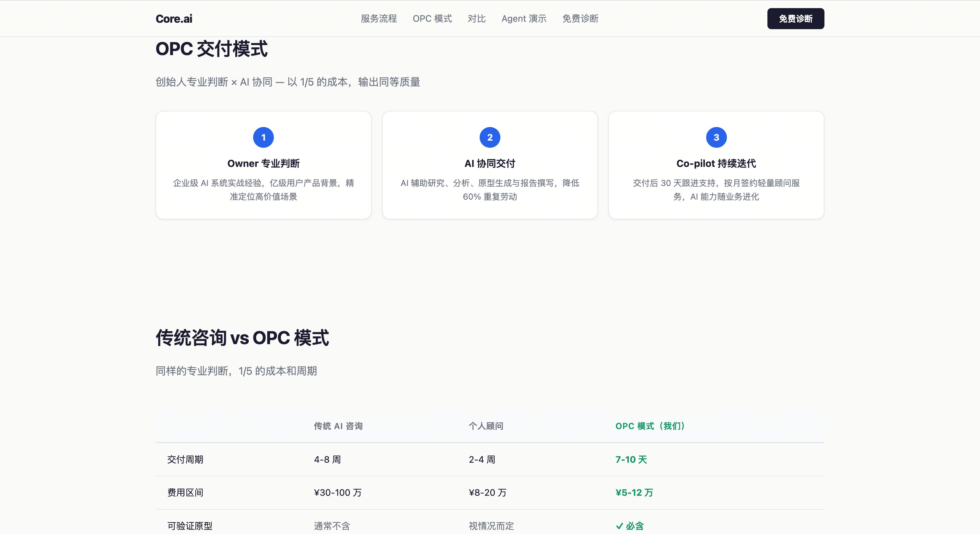Click the 视情况而定 cell

491,526
